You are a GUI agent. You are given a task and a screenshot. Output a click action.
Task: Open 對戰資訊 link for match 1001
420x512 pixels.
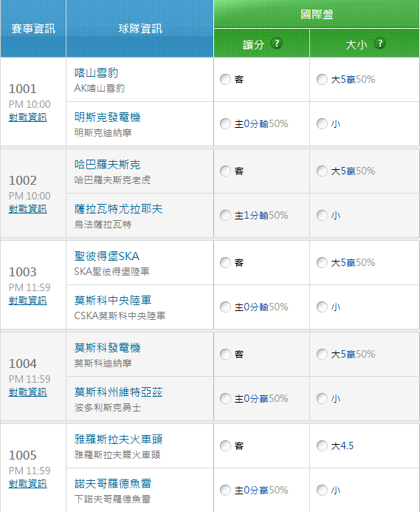pyautogui.click(x=28, y=117)
